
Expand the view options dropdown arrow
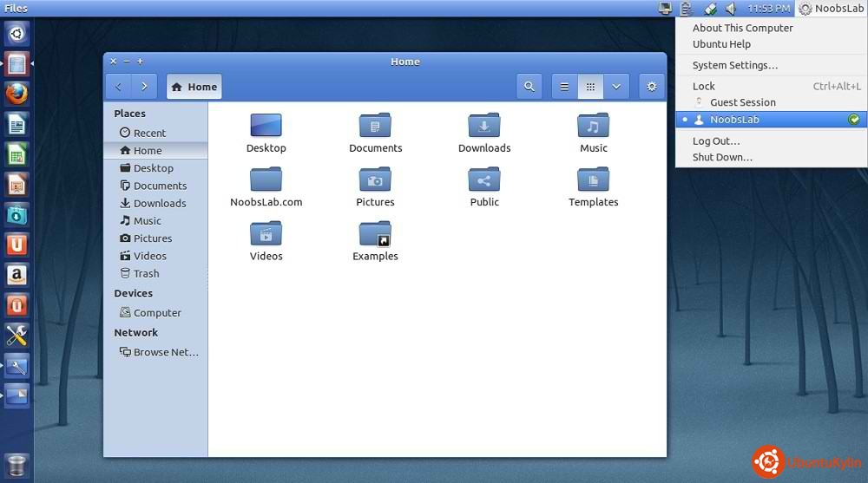615,87
